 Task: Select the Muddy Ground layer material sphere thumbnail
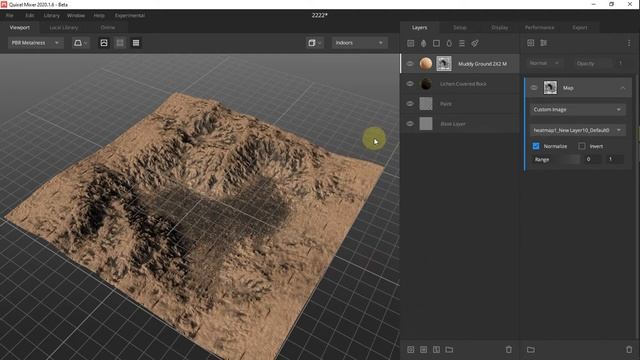pyautogui.click(x=426, y=64)
